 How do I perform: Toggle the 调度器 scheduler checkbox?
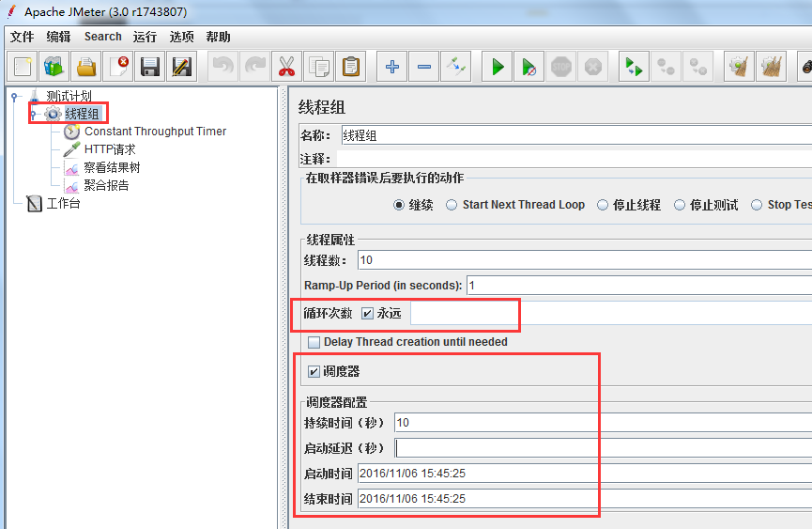pyautogui.click(x=314, y=371)
